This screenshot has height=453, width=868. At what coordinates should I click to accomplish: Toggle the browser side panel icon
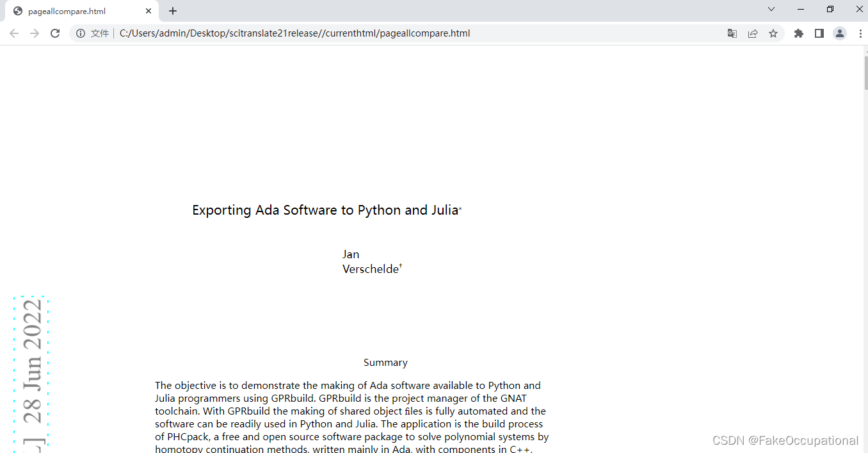[x=819, y=33]
